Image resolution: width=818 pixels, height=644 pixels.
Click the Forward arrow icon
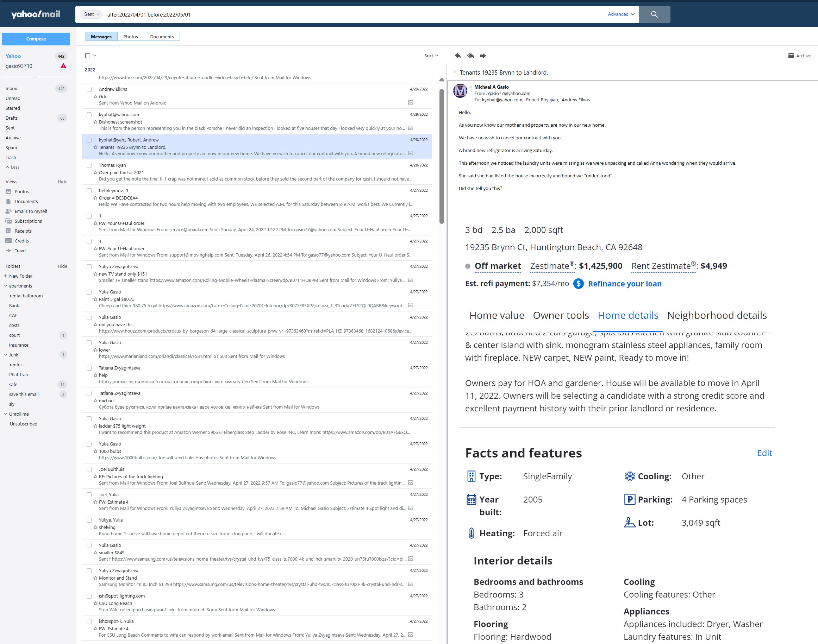483,56
